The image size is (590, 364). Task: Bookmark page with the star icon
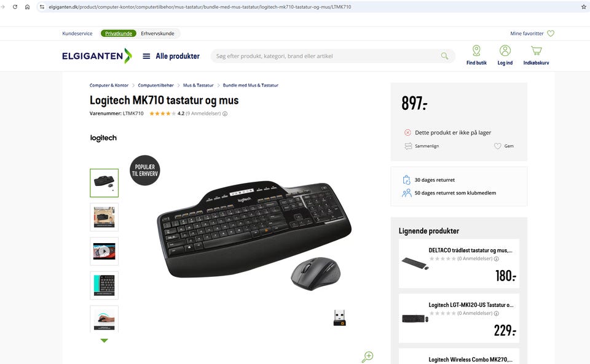pos(584,7)
